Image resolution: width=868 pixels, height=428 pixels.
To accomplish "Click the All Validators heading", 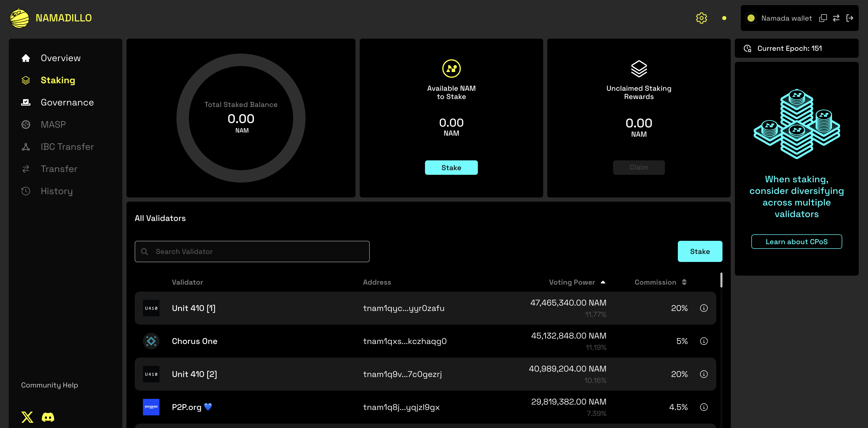I will coord(160,218).
